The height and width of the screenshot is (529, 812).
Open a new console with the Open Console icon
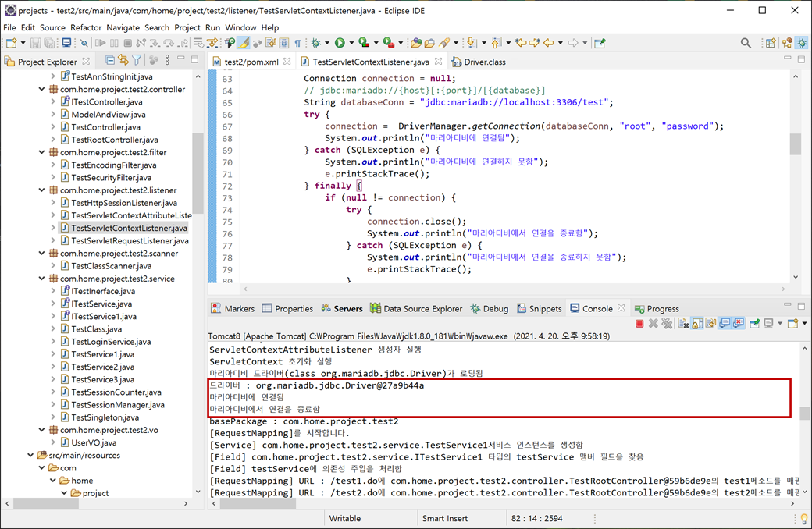click(x=794, y=323)
